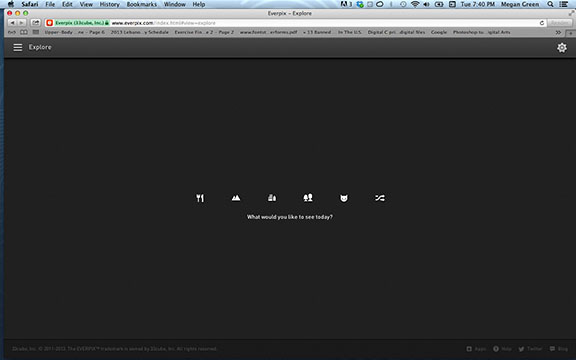Click the Everpix site favicon in address bar
Screen dimensions: 576x360
point(50,23)
